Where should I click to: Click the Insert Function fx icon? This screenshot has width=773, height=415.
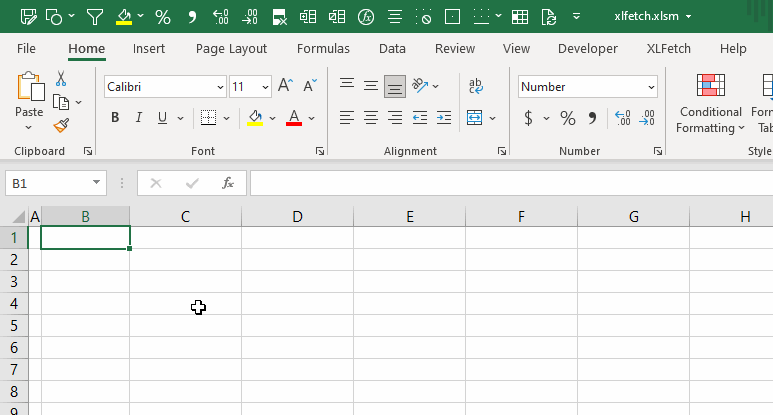coord(228,183)
